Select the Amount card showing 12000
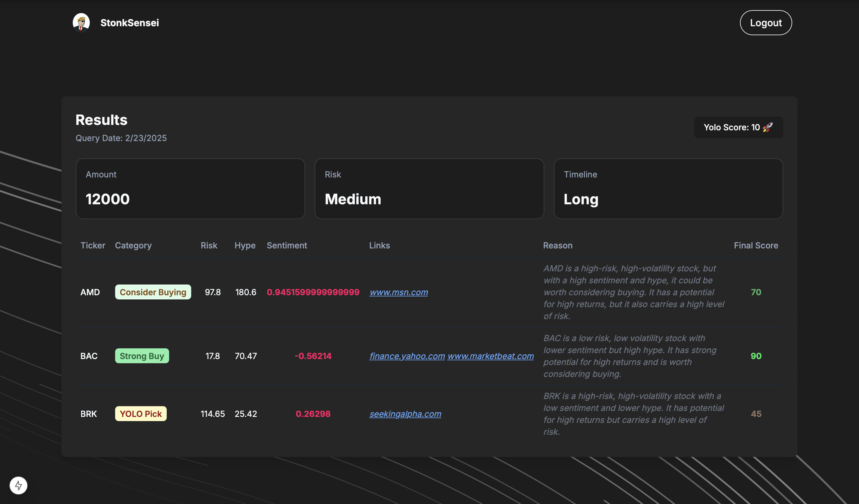Screen dimensions: 859x504 pos(190,188)
